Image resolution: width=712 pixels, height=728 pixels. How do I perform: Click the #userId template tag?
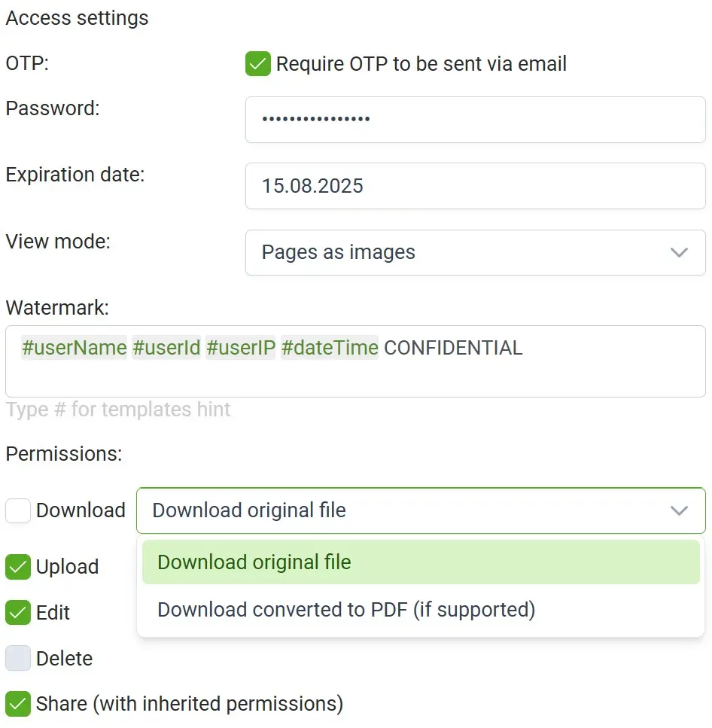pos(166,348)
